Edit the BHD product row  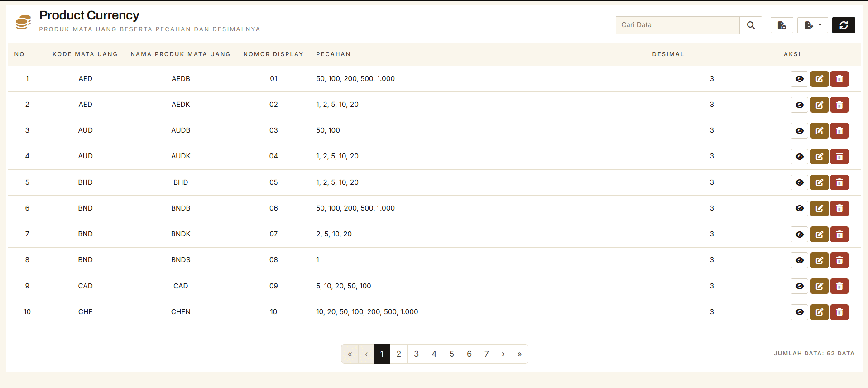pos(820,182)
